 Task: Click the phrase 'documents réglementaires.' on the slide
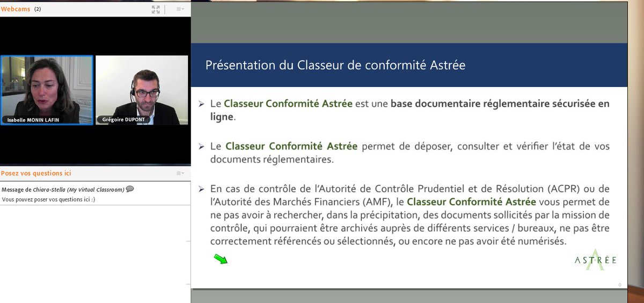coord(272,160)
